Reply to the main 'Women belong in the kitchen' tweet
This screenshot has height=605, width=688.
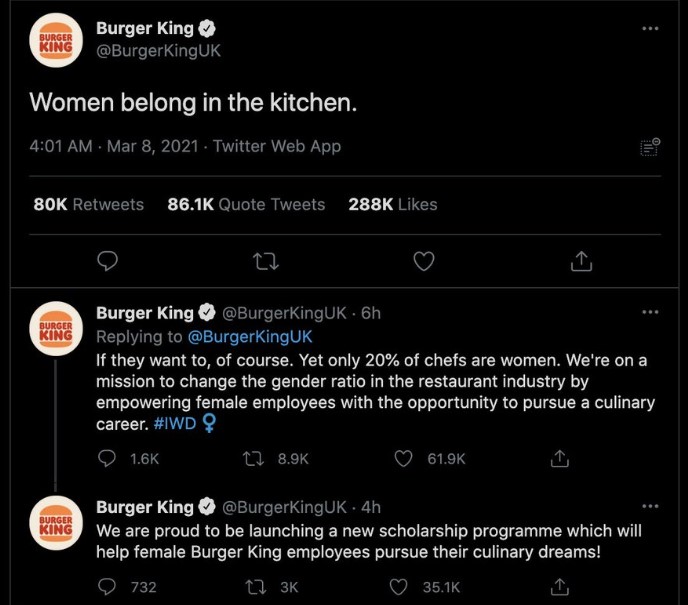[x=109, y=261]
